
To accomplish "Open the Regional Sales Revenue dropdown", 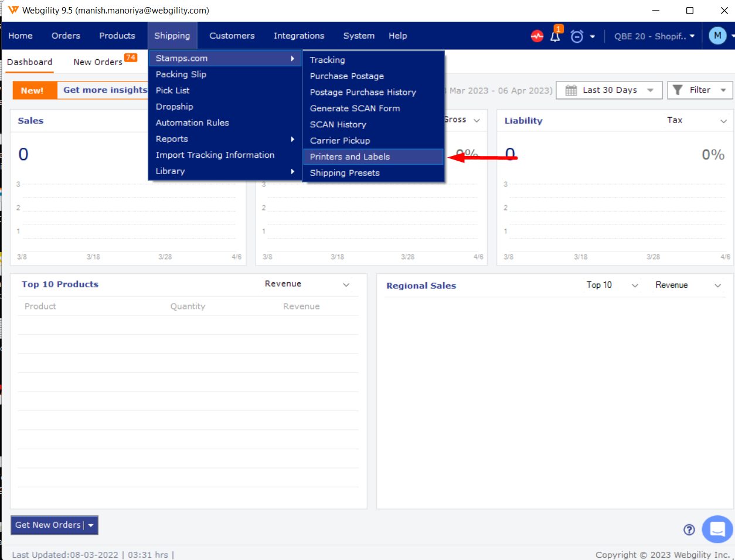I will (688, 285).
